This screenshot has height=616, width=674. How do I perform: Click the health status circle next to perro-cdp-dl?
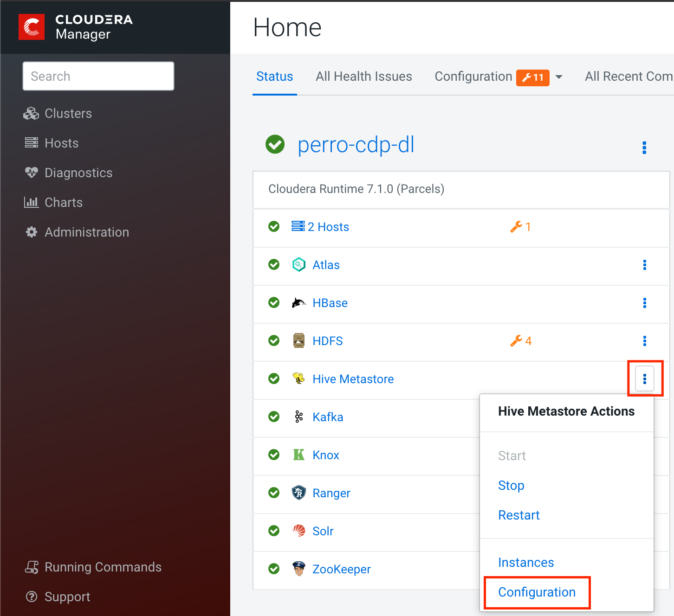tap(275, 144)
